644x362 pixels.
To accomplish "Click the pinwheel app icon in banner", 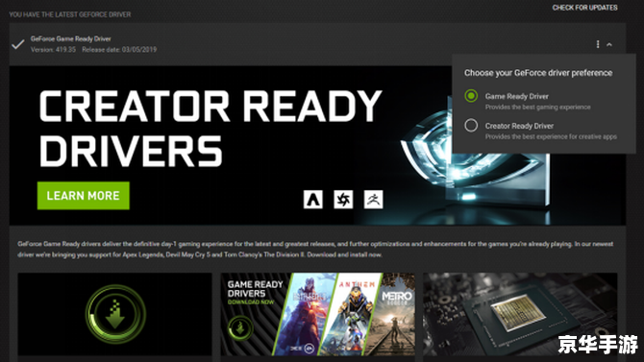I will click(x=343, y=200).
